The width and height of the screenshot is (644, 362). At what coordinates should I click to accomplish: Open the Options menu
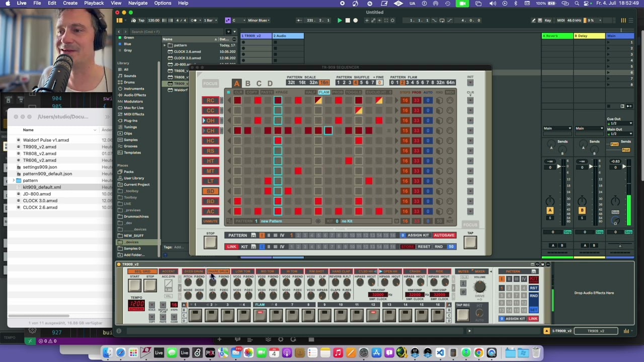(x=163, y=3)
